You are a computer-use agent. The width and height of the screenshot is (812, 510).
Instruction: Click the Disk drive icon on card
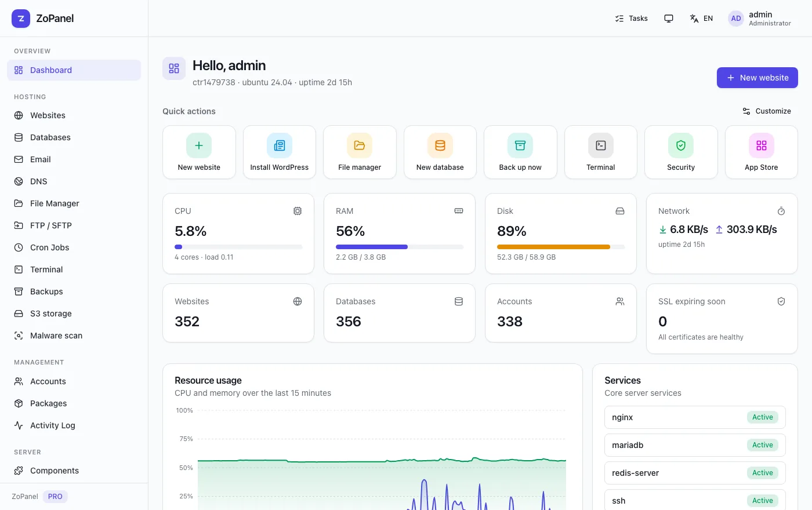click(620, 211)
